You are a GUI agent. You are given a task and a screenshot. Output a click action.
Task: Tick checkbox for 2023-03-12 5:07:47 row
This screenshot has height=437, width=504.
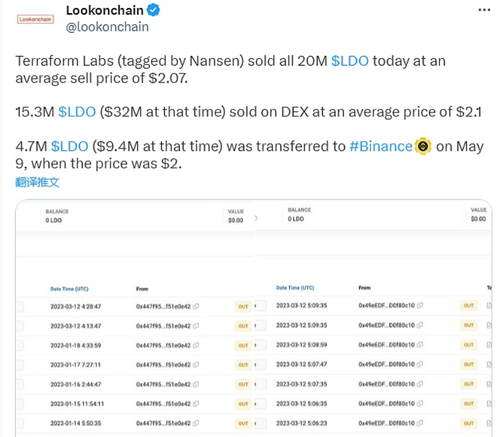(261, 364)
